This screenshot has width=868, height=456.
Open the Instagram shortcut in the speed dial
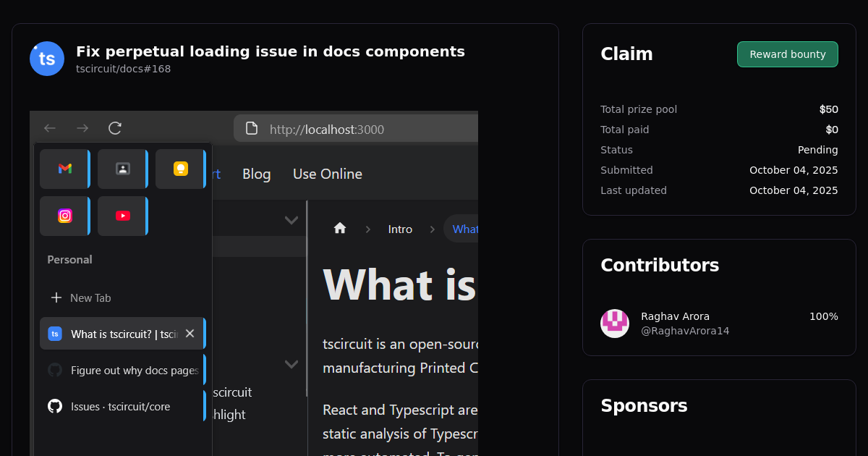[64, 216]
